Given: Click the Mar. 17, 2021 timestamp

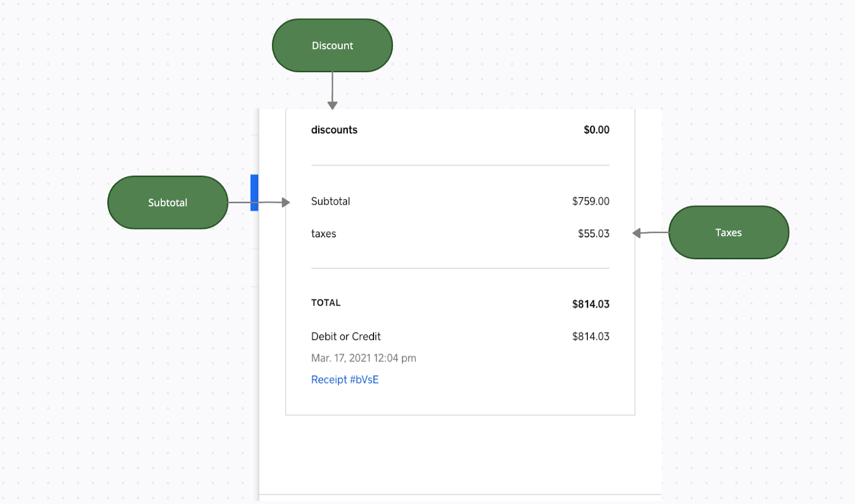Looking at the screenshot, I should point(363,358).
